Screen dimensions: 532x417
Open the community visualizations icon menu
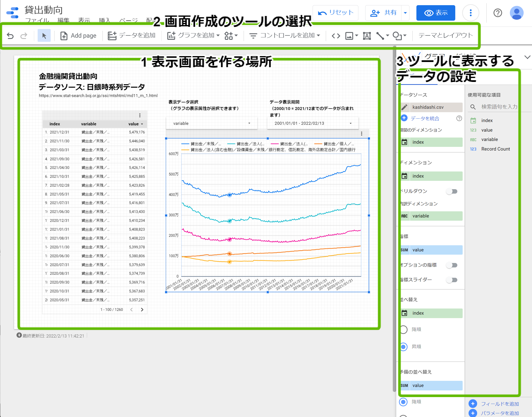click(x=231, y=36)
